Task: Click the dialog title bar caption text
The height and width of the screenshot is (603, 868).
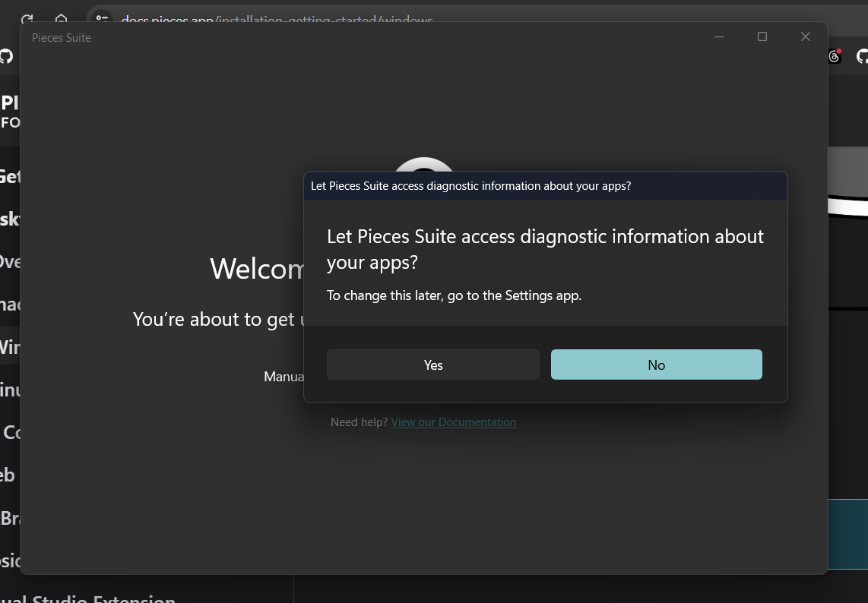Action: (x=470, y=186)
